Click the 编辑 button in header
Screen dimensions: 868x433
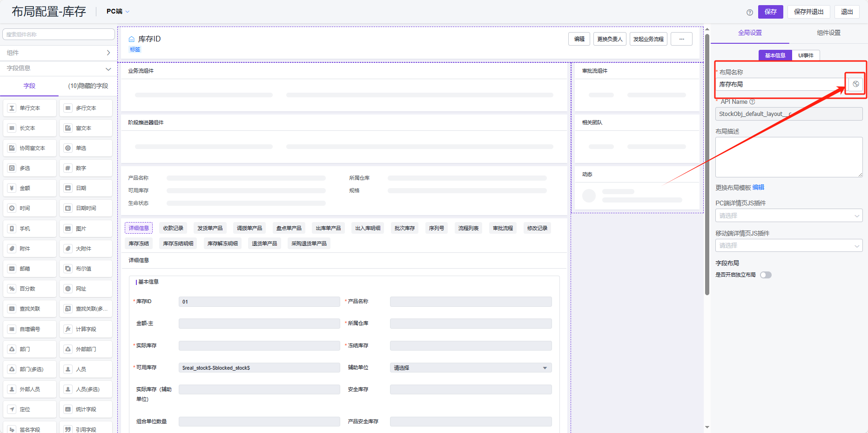[579, 39]
